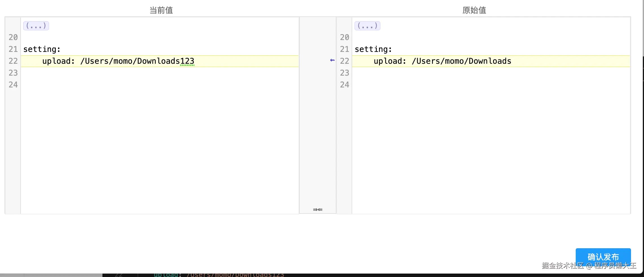
Task: Place cursor on empty line 23 in 当前值 editor
Action: pos(160,73)
